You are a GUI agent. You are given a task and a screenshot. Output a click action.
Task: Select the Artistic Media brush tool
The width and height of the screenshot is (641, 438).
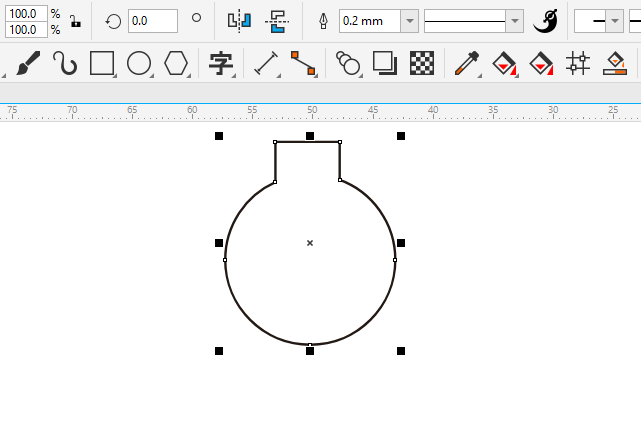pyautogui.click(x=28, y=64)
